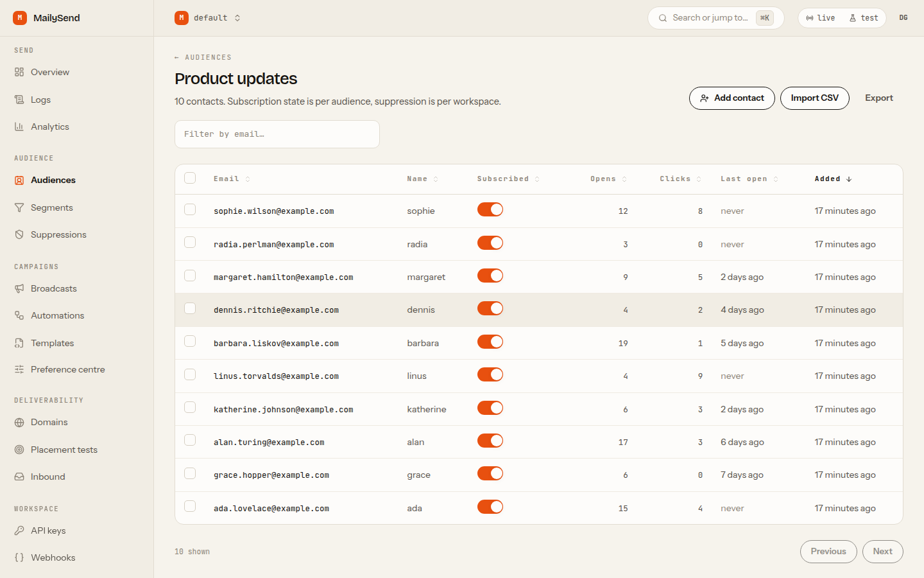Image resolution: width=924 pixels, height=578 pixels.
Task: Click the Automations icon in sidebar
Action: (x=19, y=315)
